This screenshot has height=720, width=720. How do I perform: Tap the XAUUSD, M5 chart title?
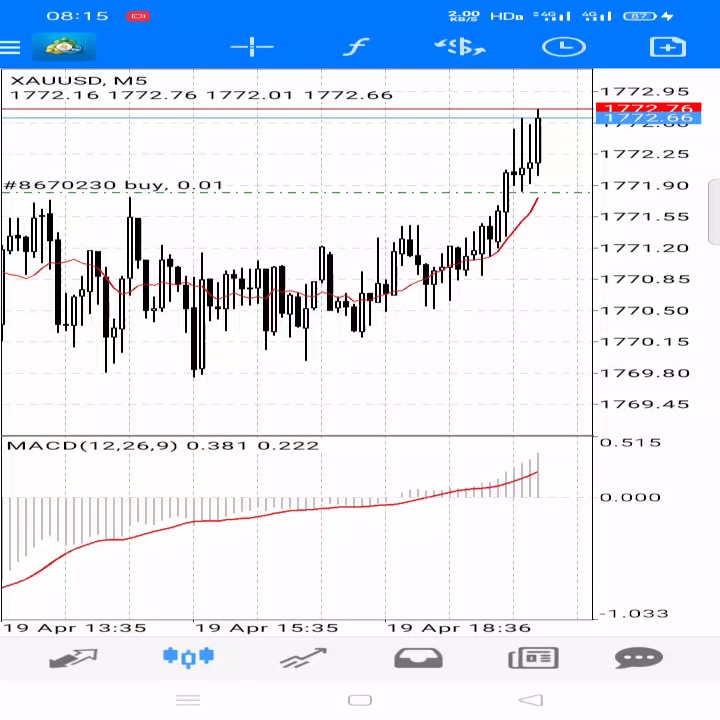79,81
